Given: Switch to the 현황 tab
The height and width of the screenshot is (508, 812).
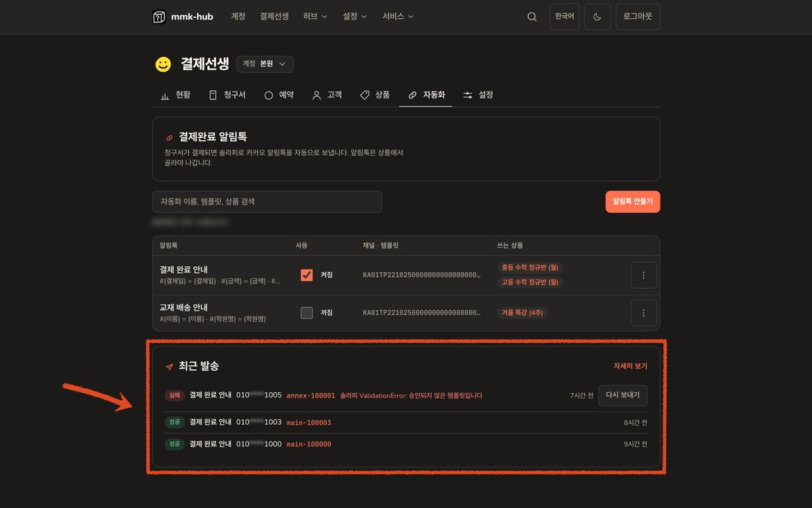Looking at the screenshot, I should [175, 95].
